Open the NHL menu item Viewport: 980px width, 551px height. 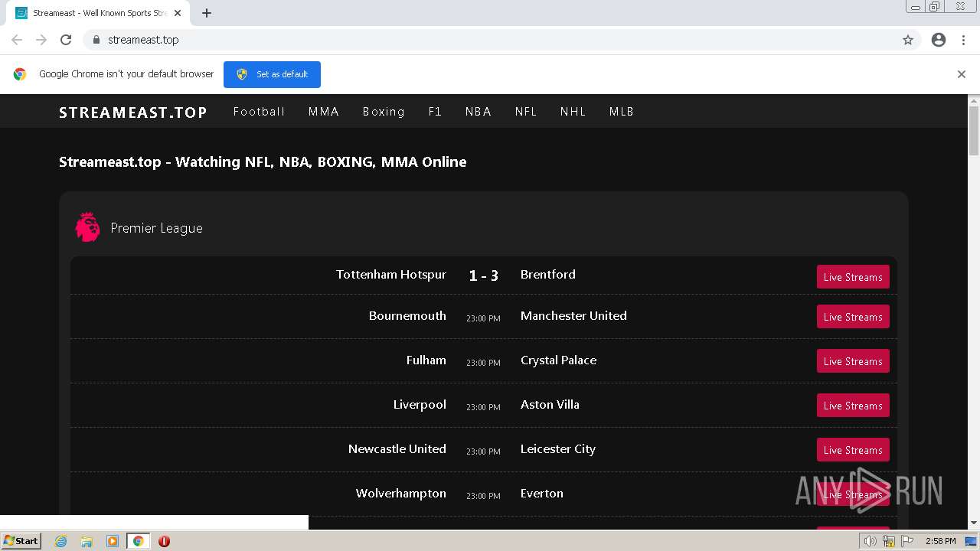[573, 112]
